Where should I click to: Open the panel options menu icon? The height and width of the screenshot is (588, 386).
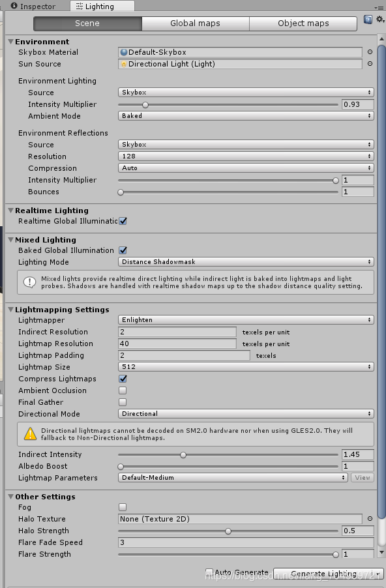[379, 8]
